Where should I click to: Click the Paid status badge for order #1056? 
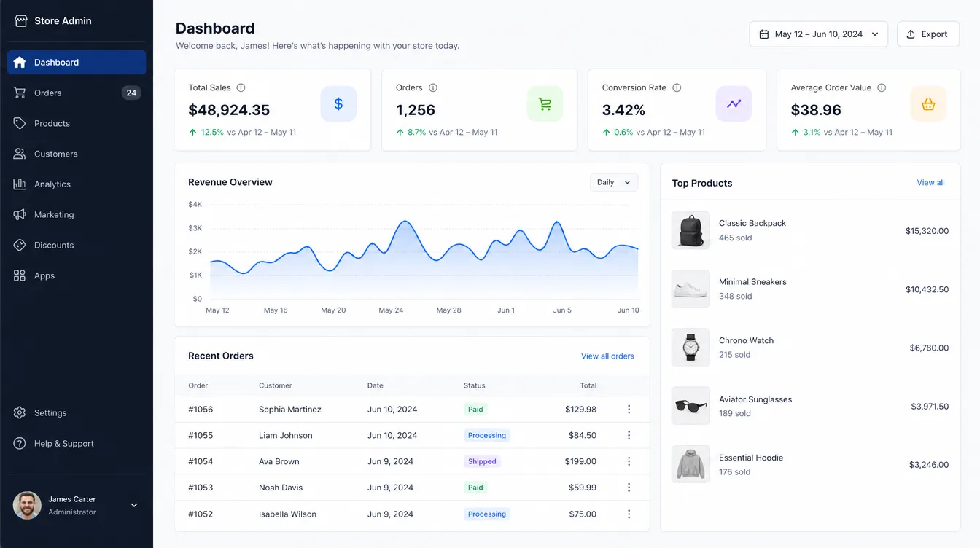(475, 410)
